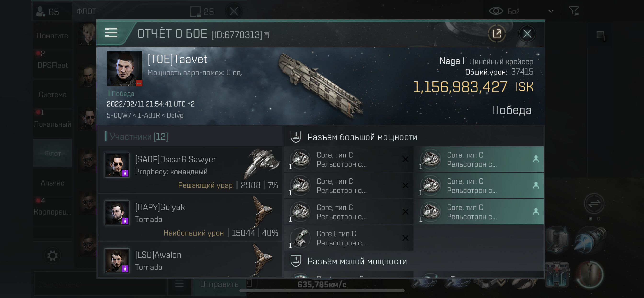
Task: Click the chat text input field
Action: (100, 284)
